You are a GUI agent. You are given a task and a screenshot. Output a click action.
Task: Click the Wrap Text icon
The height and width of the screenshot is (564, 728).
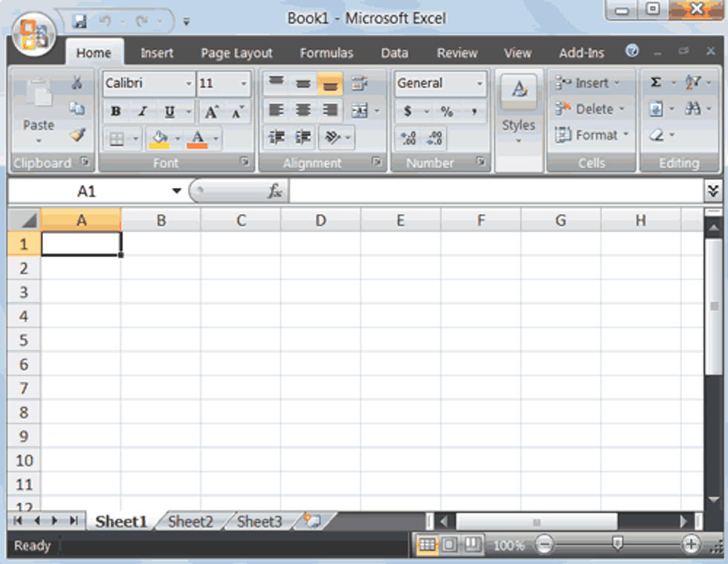point(360,83)
